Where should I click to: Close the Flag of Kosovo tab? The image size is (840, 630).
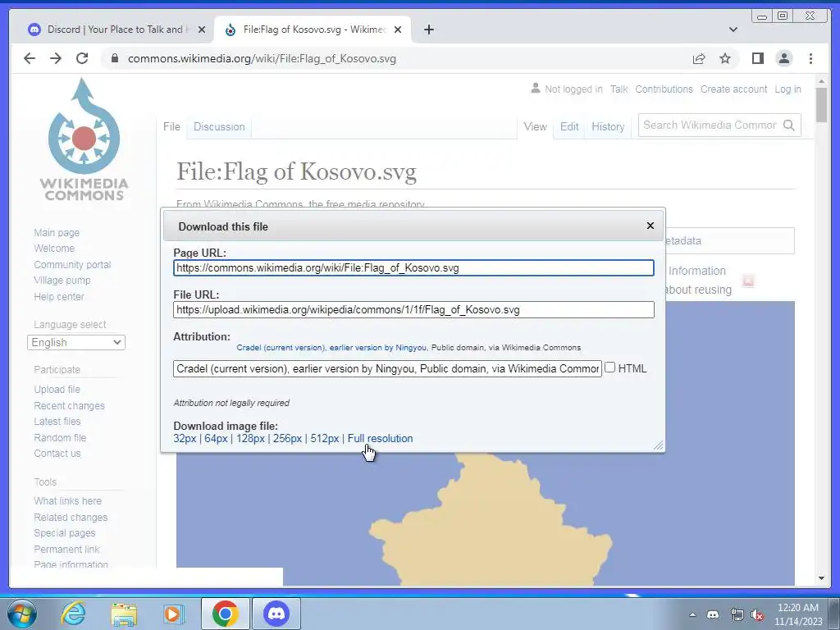click(x=398, y=30)
